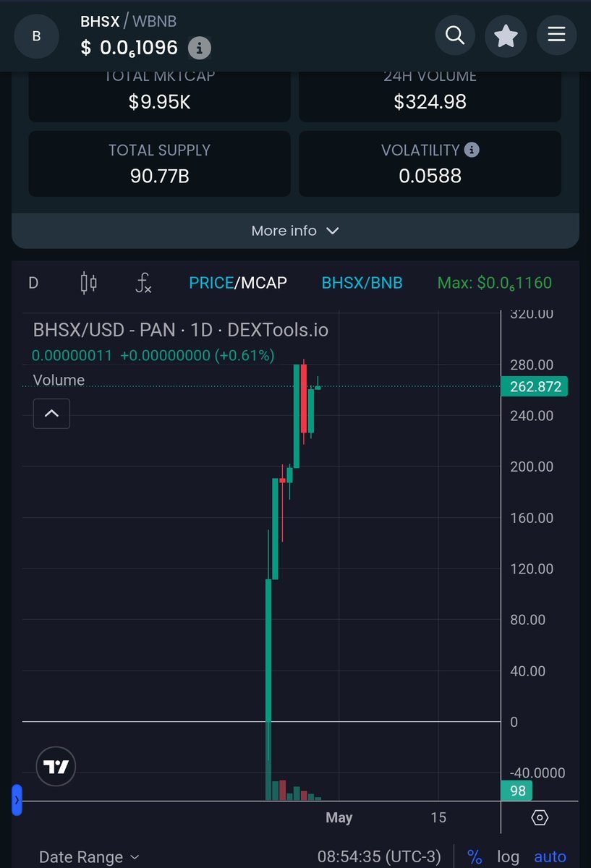Click the total supply value 90.77B
This screenshot has width=591, height=868.
(160, 176)
